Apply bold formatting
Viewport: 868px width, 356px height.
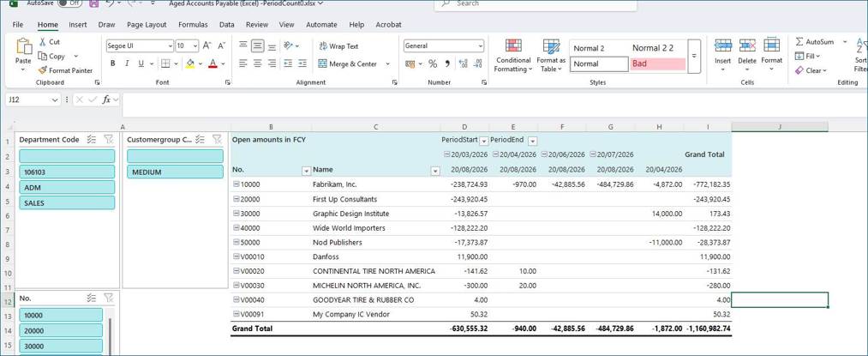point(113,63)
